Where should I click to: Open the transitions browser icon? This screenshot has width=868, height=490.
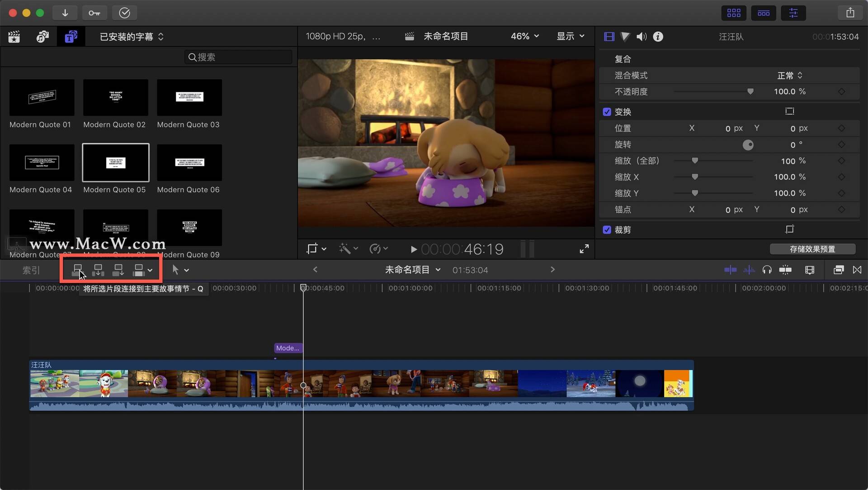pyautogui.click(x=857, y=270)
